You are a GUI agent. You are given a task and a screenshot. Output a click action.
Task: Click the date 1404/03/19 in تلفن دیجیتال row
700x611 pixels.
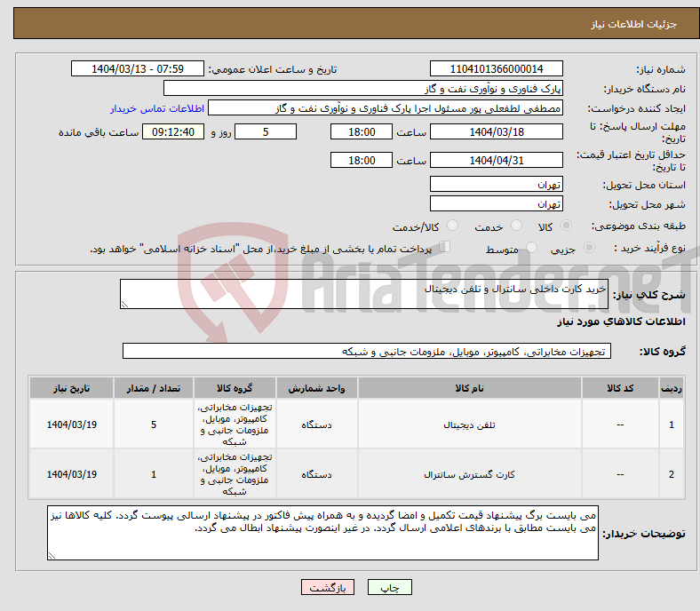[x=71, y=425]
